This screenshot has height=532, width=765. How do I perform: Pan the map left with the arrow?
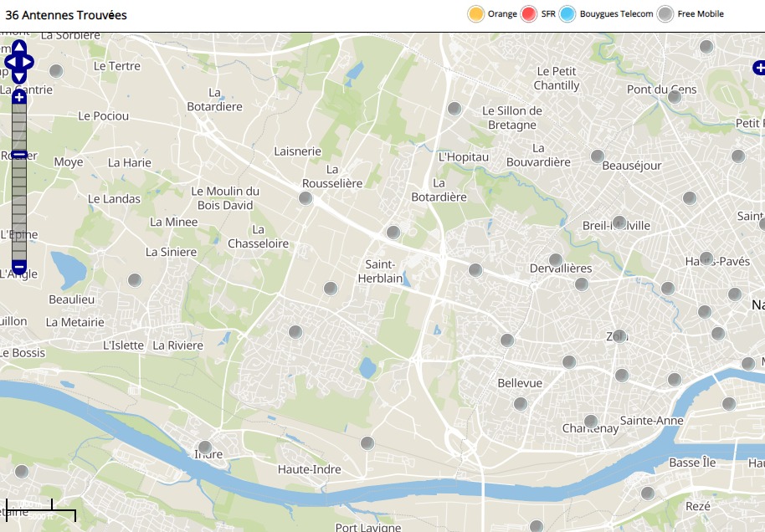9,62
